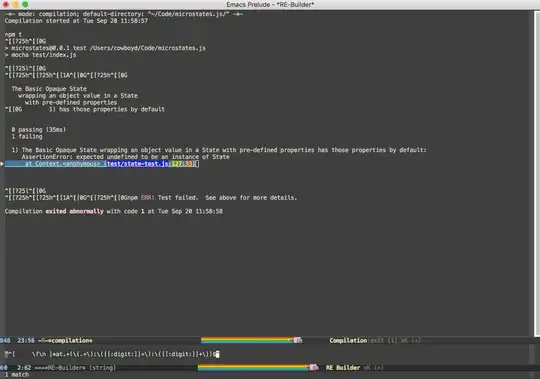This screenshot has height=379, width=540.
Task: Click the column number 33 in the error location
Action: pyautogui.click(x=188, y=164)
